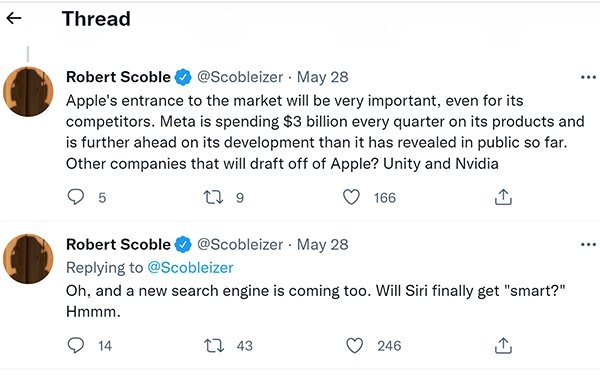Retweet the tweet with 43 retweets
This screenshot has height=375, width=600.
coord(214,346)
